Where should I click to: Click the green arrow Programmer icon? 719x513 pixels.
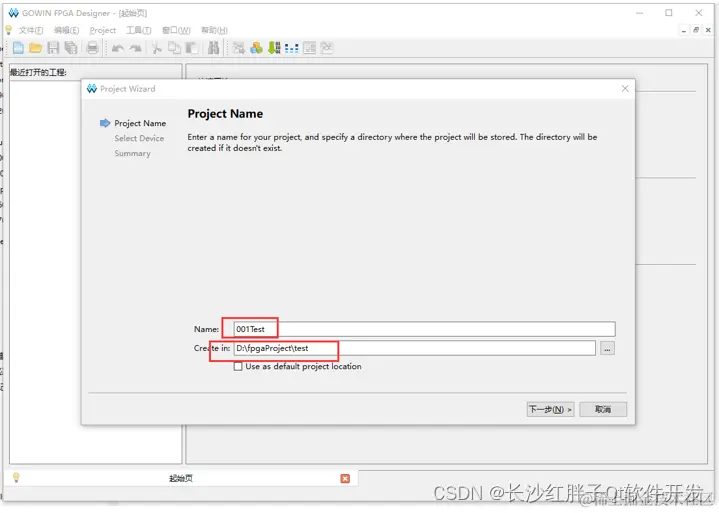(x=274, y=48)
